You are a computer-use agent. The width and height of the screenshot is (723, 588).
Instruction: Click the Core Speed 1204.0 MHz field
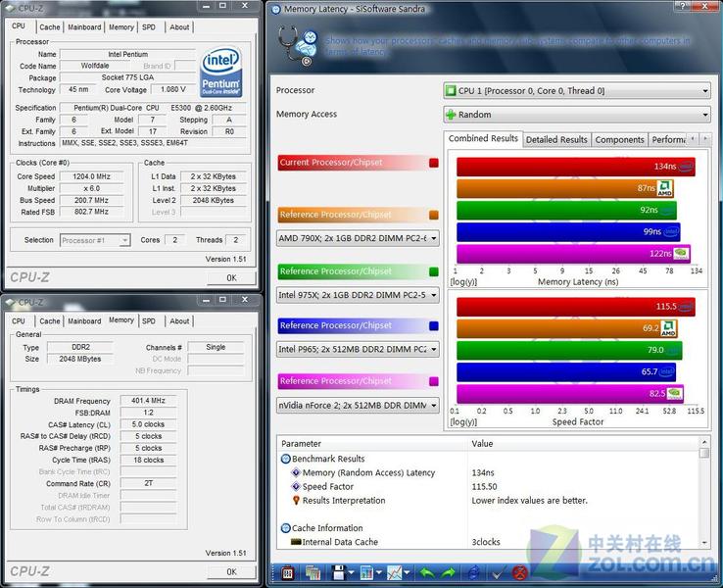(x=91, y=176)
